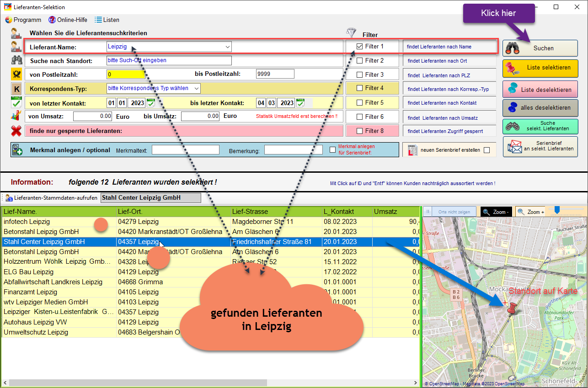The width and height of the screenshot is (588, 388).
Task: Click green checkmark calendar icon beside letzter Kontakt
Action: [x=16, y=102]
